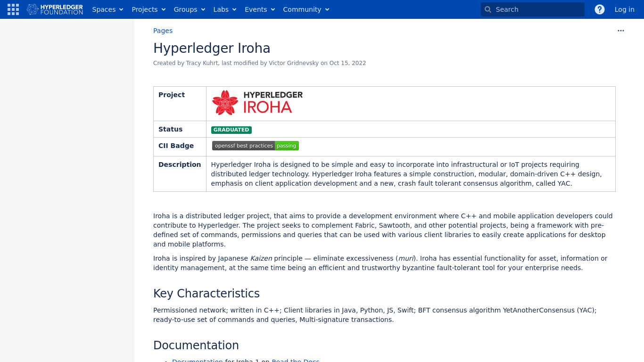Image resolution: width=644 pixels, height=362 pixels.
Task: Click the CII Badge row header cell
Action: point(180,147)
